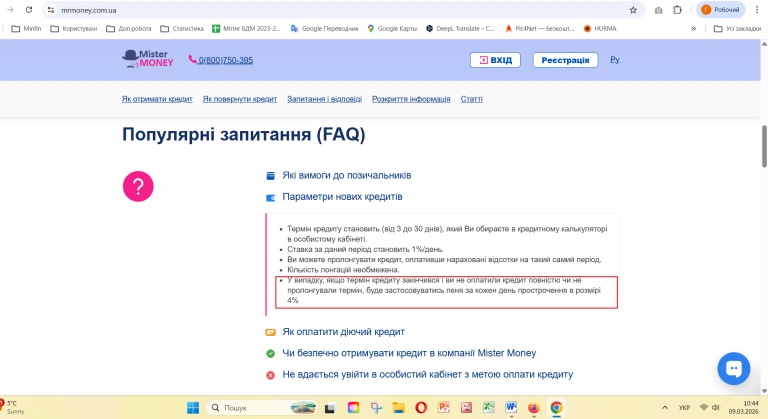This screenshot has width=768, height=419.
Task: Expand Які вимоги до позичальників question
Action: (347, 175)
